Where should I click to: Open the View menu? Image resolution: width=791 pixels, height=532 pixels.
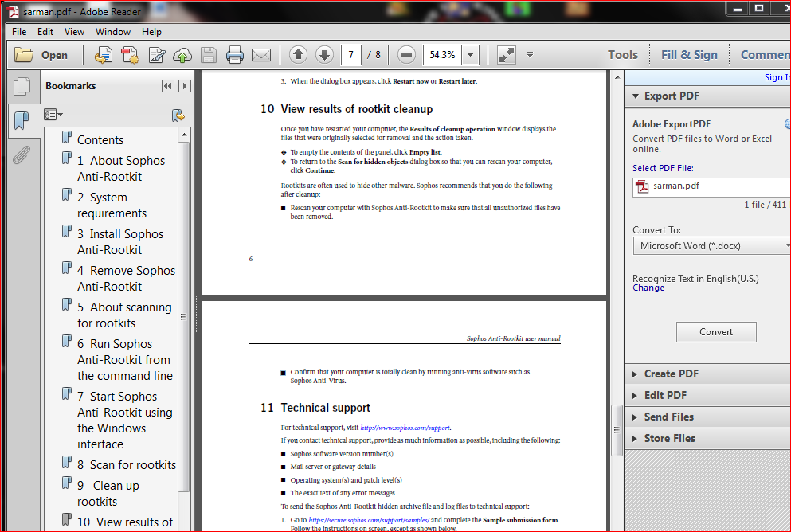click(x=74, y=32)
